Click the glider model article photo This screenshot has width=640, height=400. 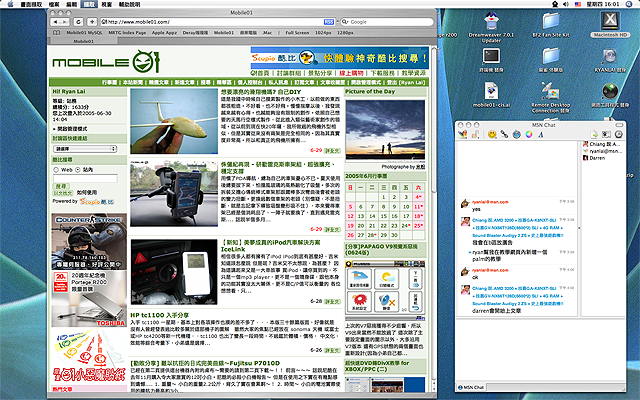pyautogui.click(x=174, y=121)
